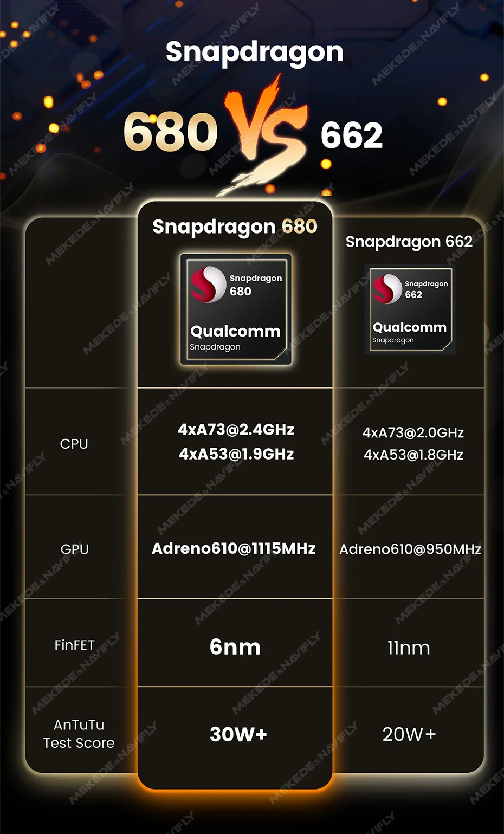Click the Adreno610@1115MHz GPU value
Image resolution: width=504 pixels, height=834 pixels.
pyautogui.click(x=234, y=548)
